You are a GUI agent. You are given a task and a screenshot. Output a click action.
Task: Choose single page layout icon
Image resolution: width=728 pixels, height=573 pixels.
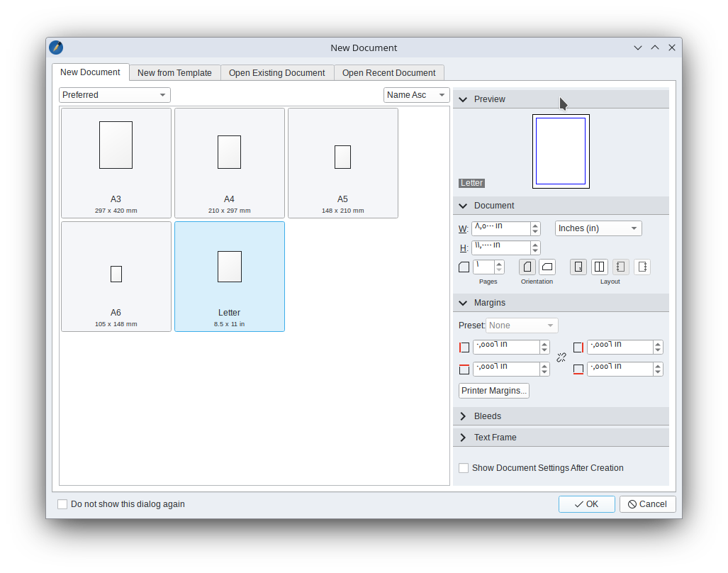578,267
